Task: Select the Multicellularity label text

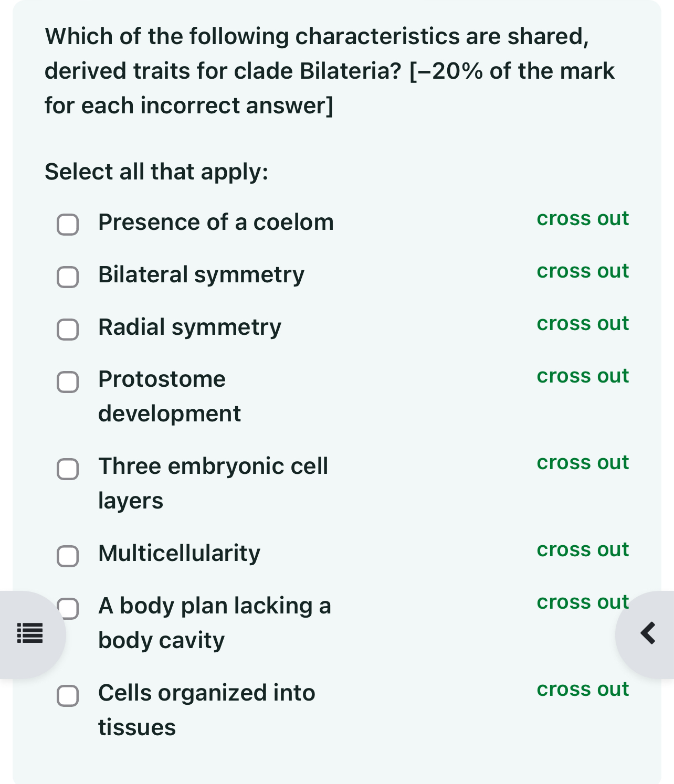Action: click(x=178, y=553)
